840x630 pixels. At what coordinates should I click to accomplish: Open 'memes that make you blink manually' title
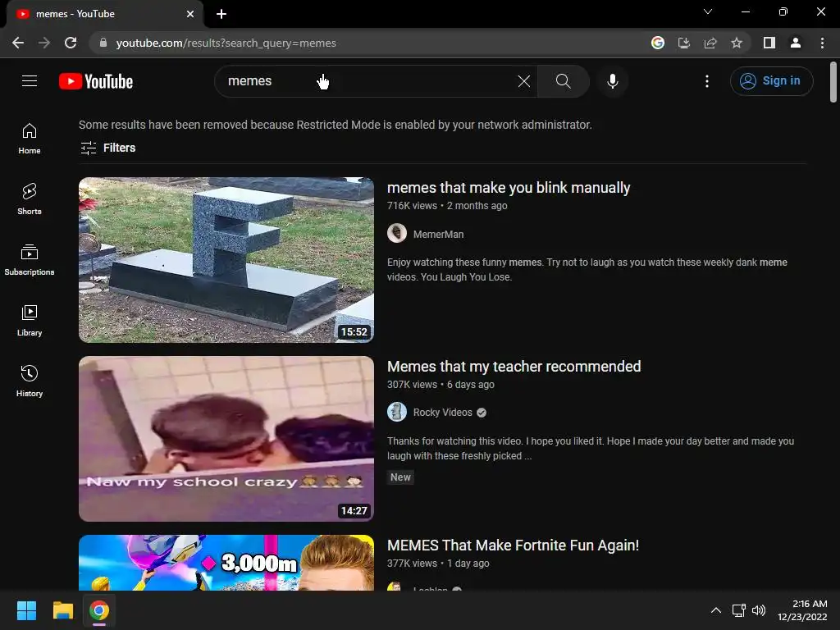[x=509, y=188]
